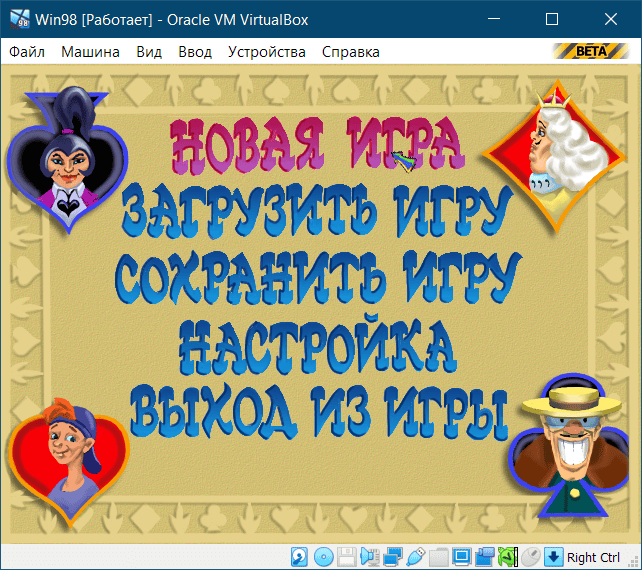Select ЗАГРУЗИТЬ ИГРУ to load a game
This screenshot has width=642, height=570.
[x=317, y=211]
